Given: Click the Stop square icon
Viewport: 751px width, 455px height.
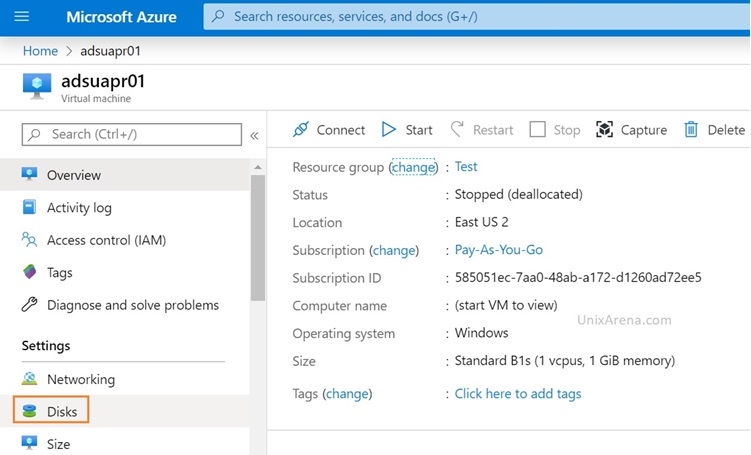Looking at the screenshot, I should [537, 129].
